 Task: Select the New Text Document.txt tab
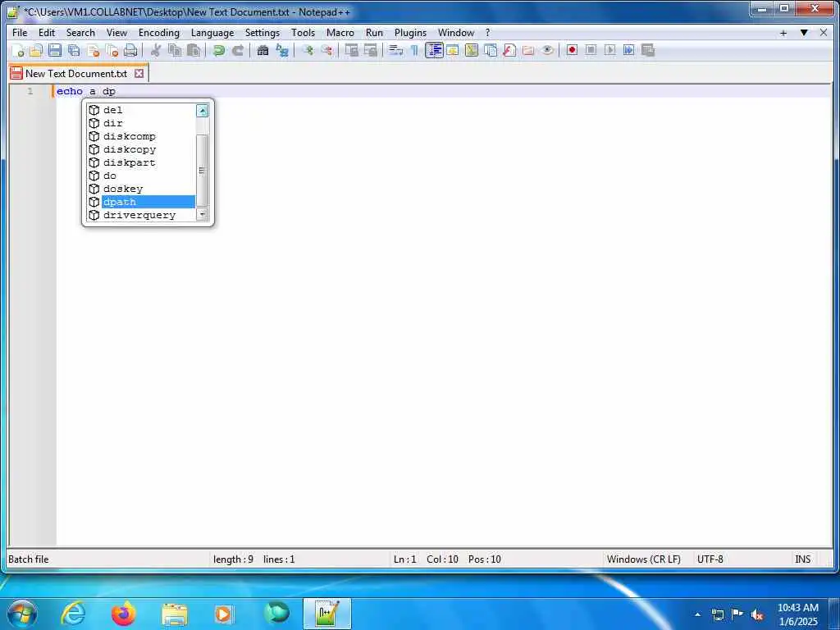click(x=76, y=73)
